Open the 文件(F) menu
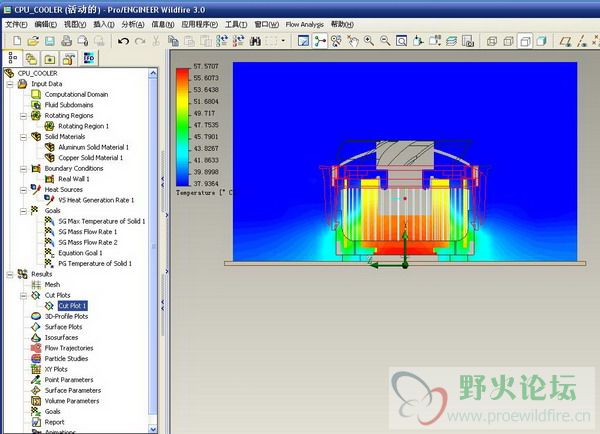This screenshot has width=600, height=434. tap(16, 23)
